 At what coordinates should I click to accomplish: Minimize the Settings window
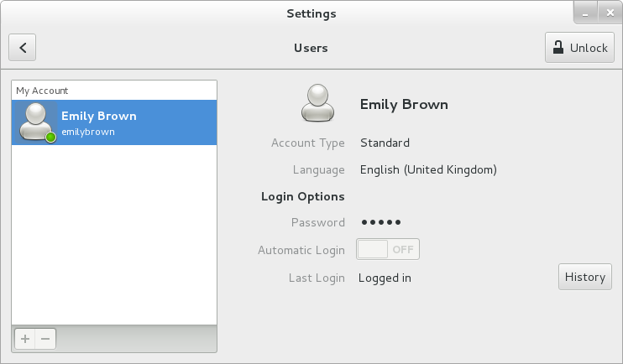click(585, 13)
